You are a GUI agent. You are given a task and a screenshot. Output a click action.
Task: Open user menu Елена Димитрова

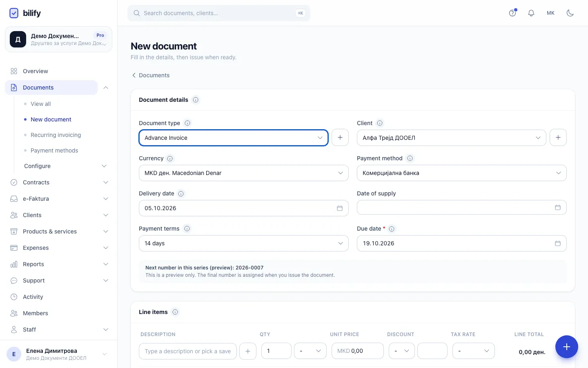[x=58, y=354]
